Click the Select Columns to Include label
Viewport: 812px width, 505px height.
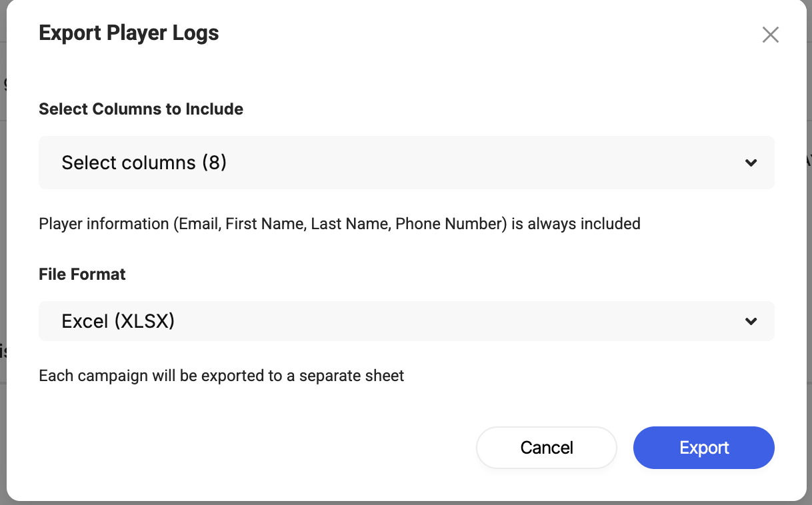pos(141,109)
